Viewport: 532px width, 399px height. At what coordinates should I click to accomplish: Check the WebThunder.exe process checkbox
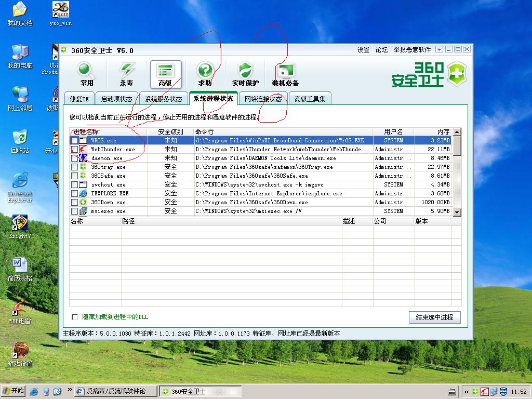(74, 149)
